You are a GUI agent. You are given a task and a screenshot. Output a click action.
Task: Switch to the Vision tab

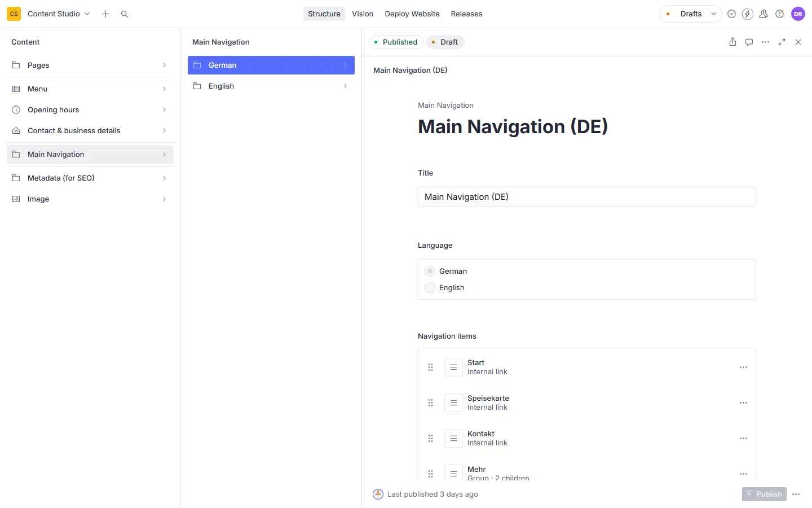(x=363, y=14)
